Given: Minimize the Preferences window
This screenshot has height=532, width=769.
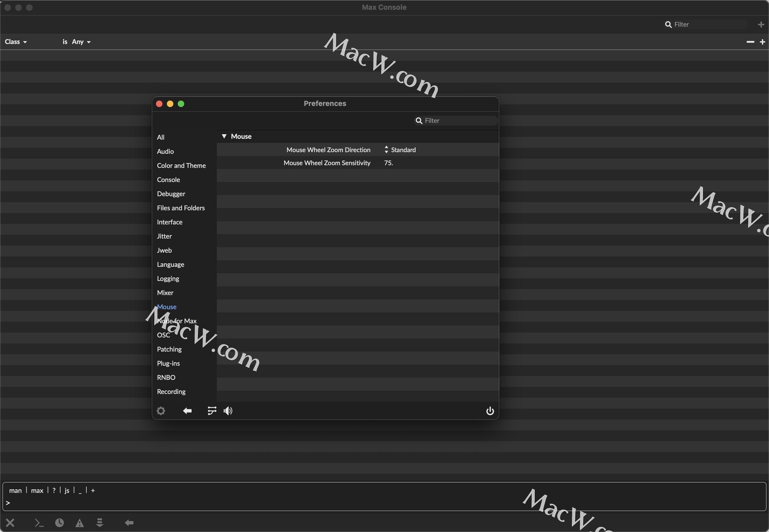Looking at the screenshot, I should [x=170, y=104].
